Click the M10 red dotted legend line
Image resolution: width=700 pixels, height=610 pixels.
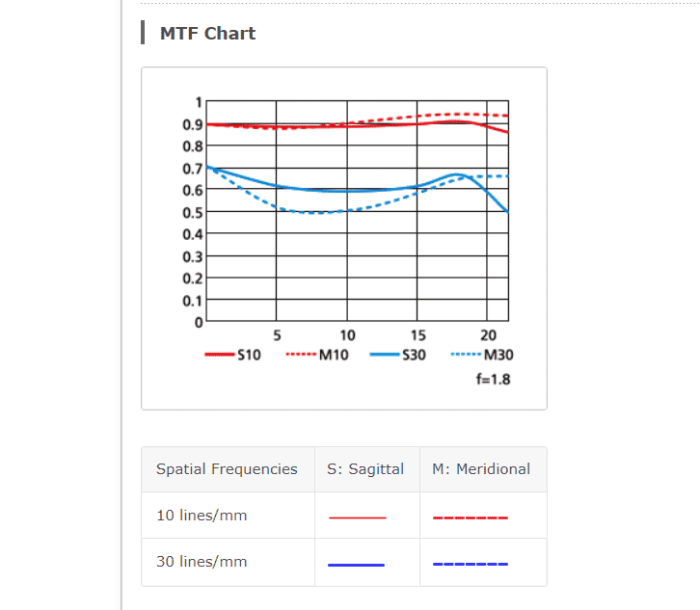[302, 355]
